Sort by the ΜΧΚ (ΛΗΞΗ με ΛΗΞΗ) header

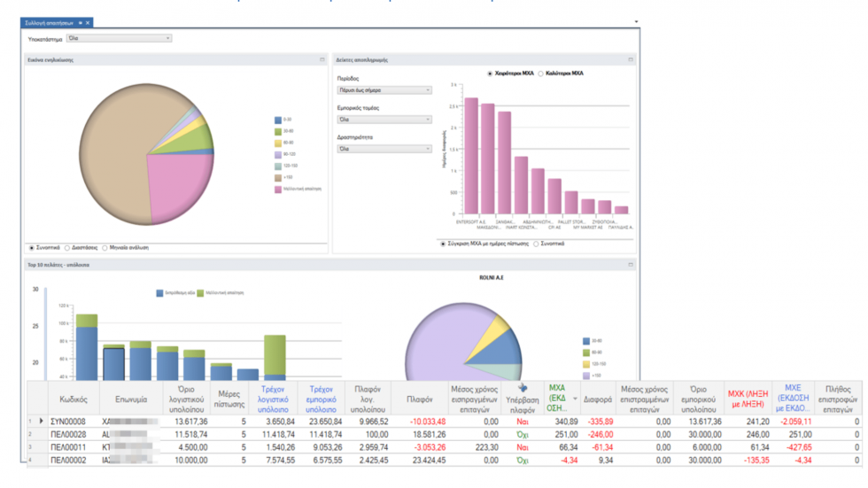click(748, 399)
